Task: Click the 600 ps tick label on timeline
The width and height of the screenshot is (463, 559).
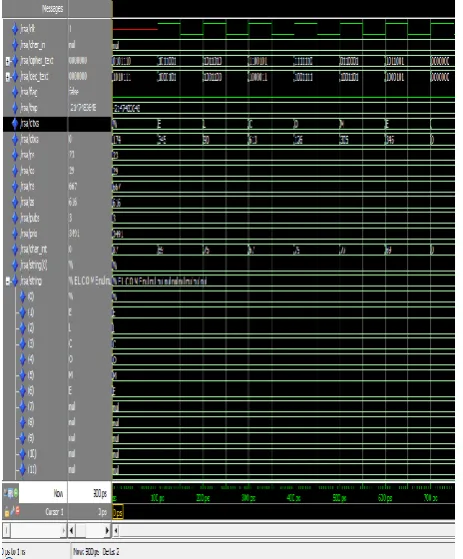Action: click(x=385, y=497)
